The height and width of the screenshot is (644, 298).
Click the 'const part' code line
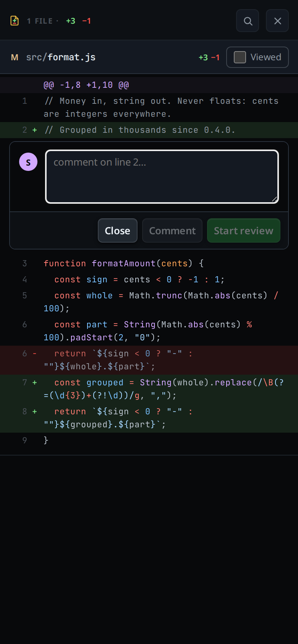(x=149, y=331)
